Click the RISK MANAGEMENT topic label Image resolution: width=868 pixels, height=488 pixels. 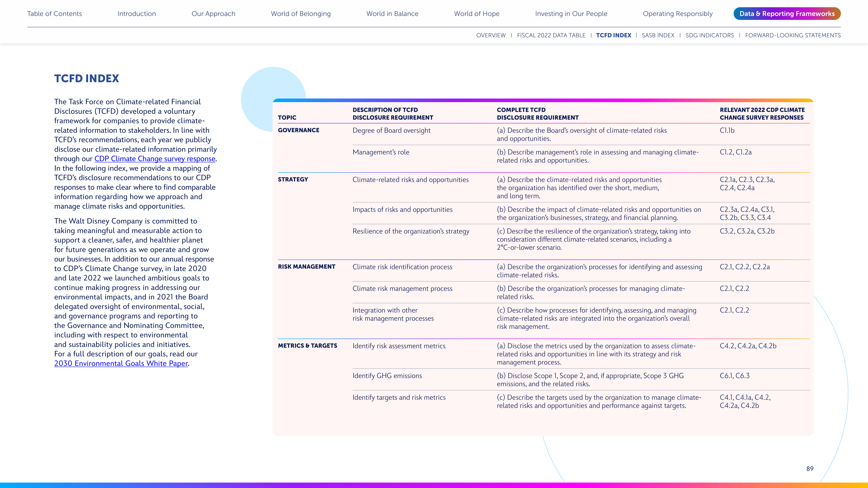point(307,267)
